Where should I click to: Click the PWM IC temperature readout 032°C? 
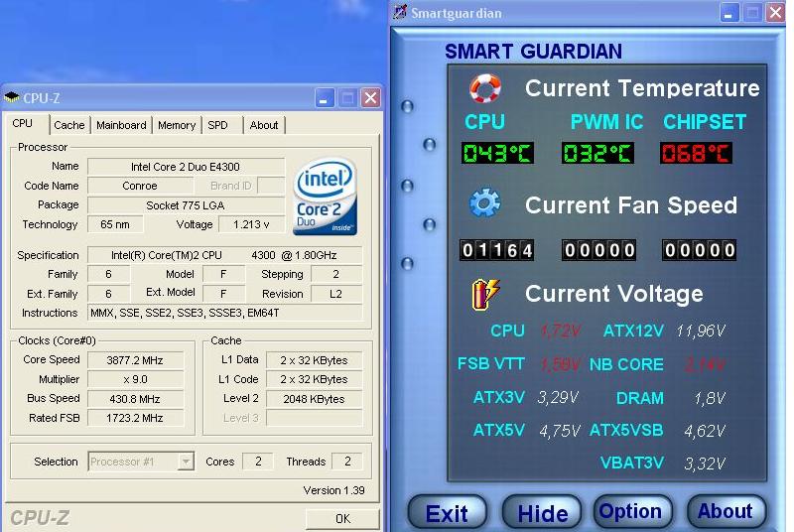click(597, 153)
